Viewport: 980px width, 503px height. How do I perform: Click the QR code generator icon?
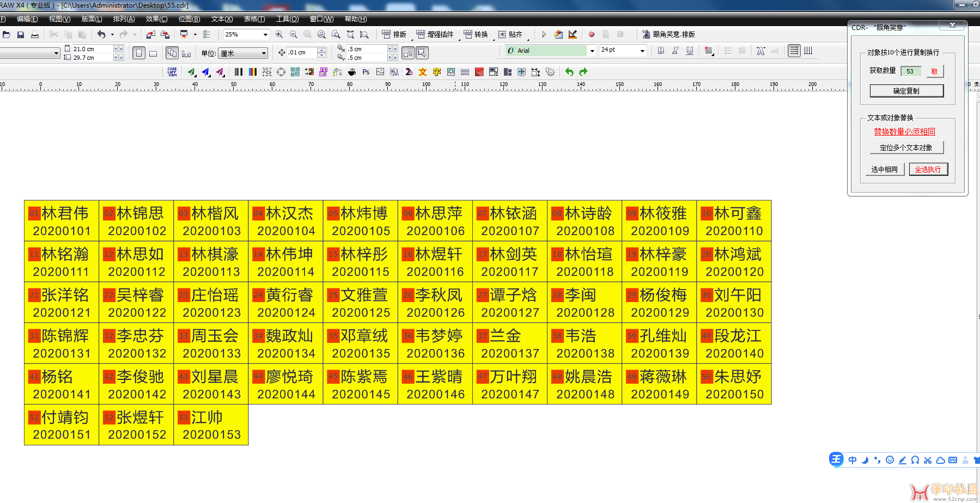coord(295,72)
